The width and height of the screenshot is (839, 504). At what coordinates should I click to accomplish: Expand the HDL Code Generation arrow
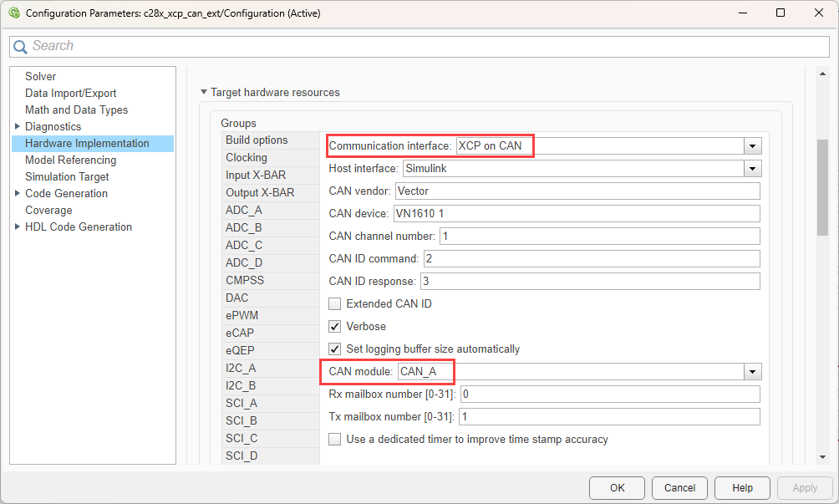pos(18,227)
